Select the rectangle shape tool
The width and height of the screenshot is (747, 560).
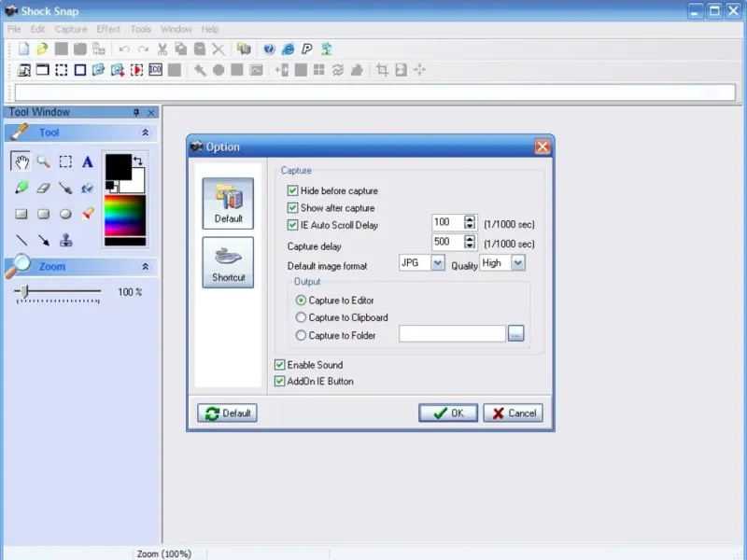21,214
